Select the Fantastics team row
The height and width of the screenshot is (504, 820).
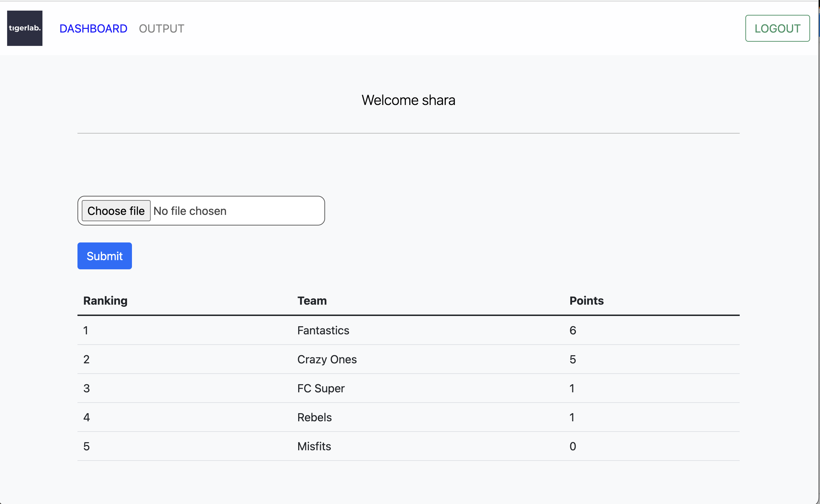(323, 330)
